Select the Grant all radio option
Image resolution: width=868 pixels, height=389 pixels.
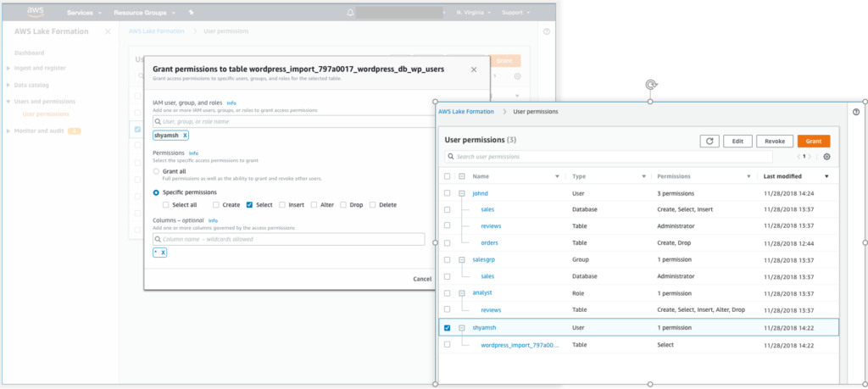pos(156,171)
